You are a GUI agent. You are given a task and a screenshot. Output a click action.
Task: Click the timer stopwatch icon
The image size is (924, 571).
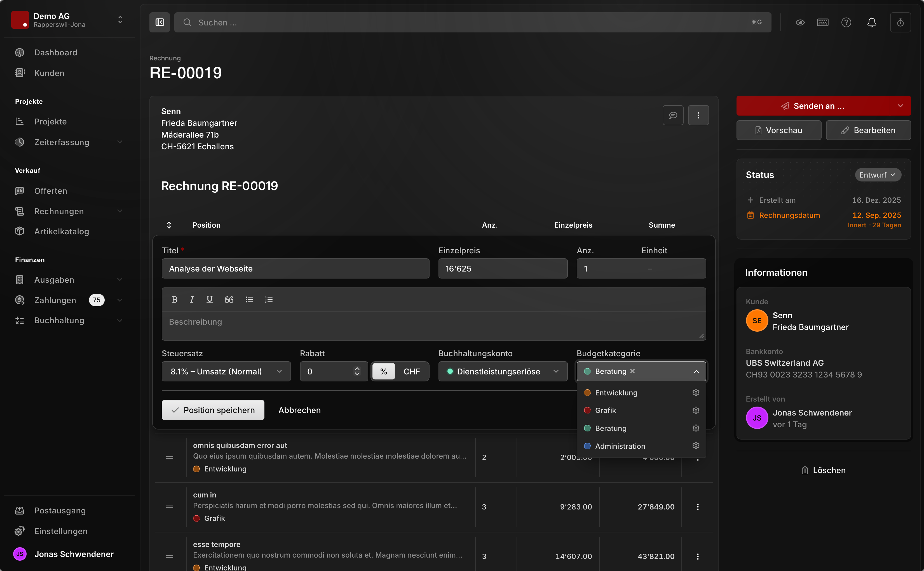coord(900,22)
